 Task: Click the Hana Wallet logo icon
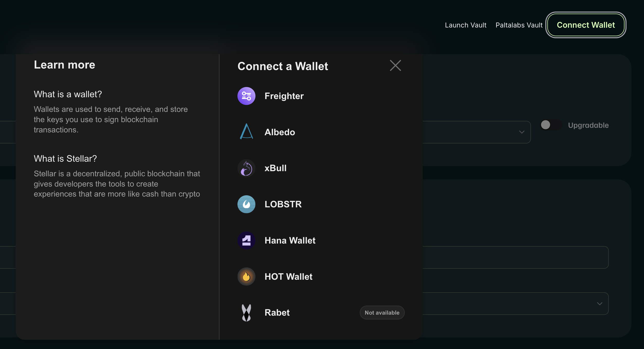pos(246,240)
